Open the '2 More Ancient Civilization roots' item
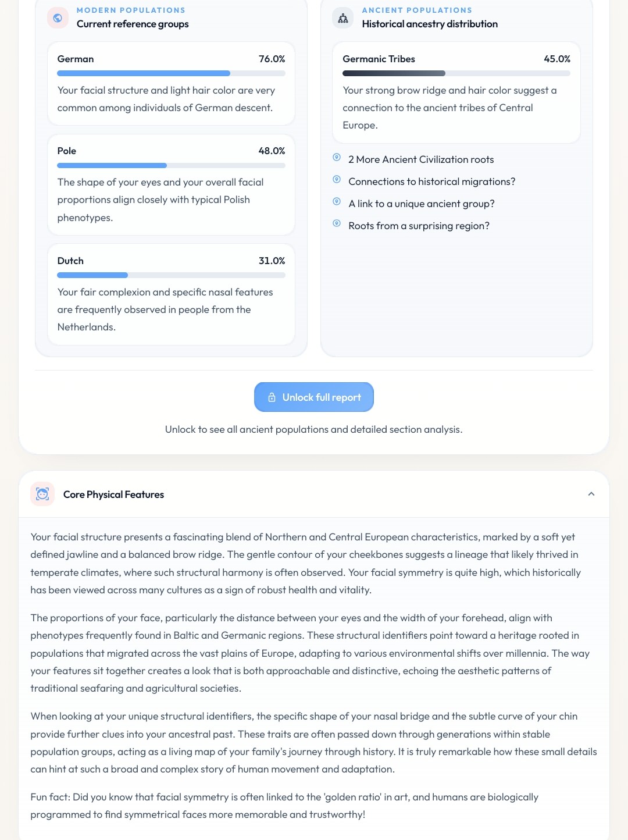 point(421,159)
